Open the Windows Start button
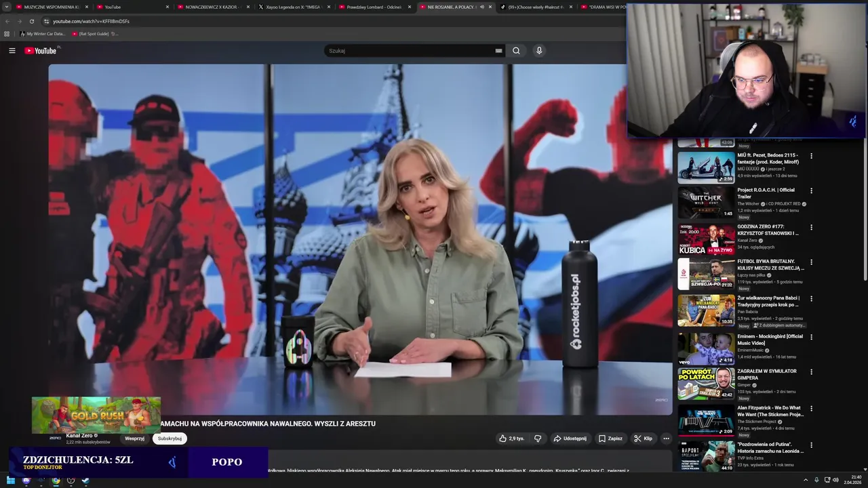Screen dimensions: 868x488 click(10, 481)
